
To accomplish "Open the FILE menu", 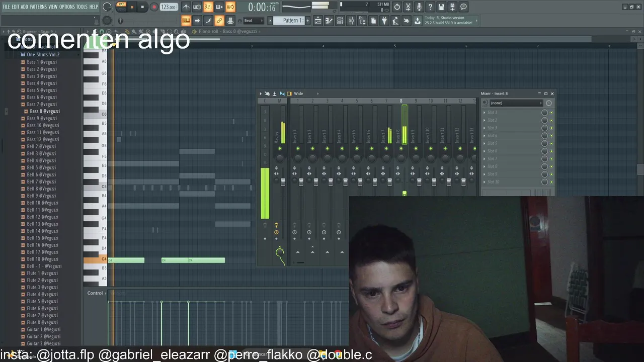I will click(x=6, y=7).
